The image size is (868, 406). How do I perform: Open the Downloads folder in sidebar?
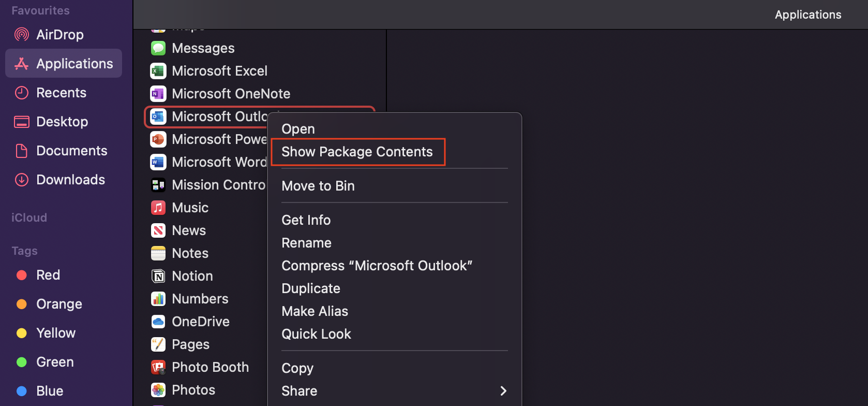(70, 180)
